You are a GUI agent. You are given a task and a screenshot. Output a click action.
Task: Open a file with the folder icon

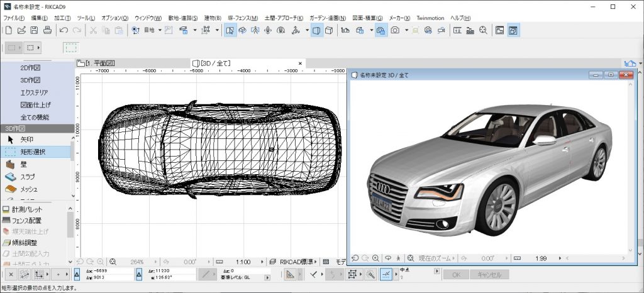pyautogui.click(x=21, y=30)
